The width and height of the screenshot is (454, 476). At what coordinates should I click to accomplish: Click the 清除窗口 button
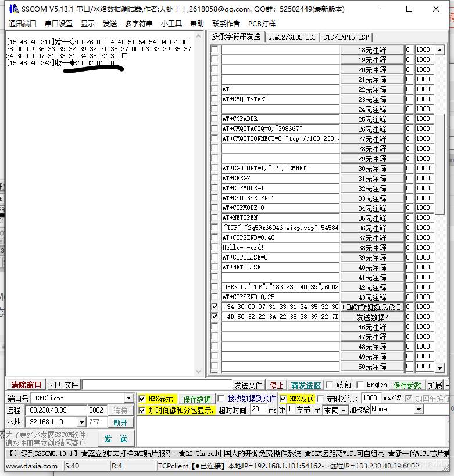[26, 385]
